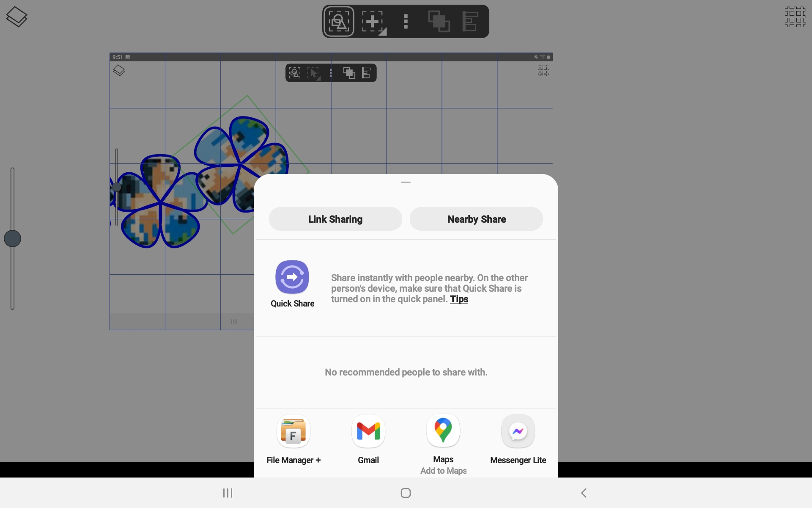Viewport: 812px width, 508px height.
Task: Click the Quick Share description text
Action: point(429,288)
